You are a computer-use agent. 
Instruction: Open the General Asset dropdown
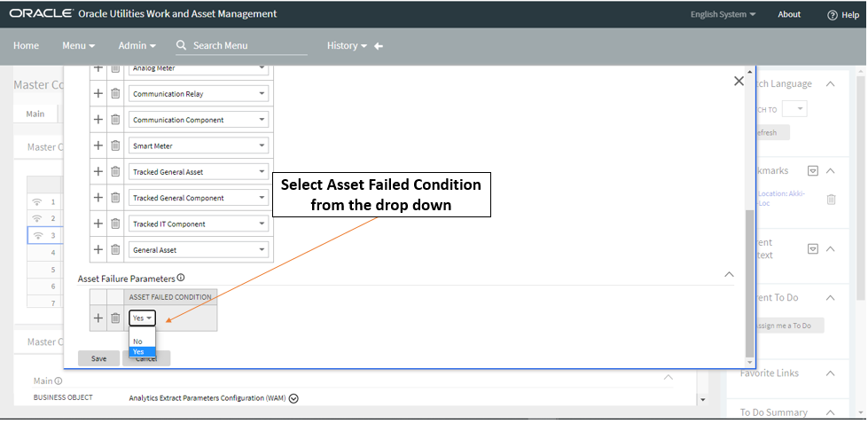click(x=199, y=250)
